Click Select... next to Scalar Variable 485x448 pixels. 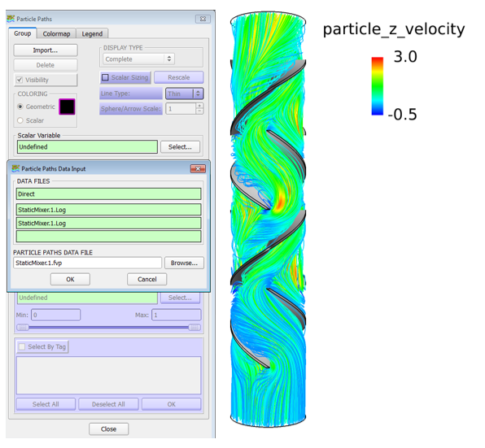coord(180,146)
